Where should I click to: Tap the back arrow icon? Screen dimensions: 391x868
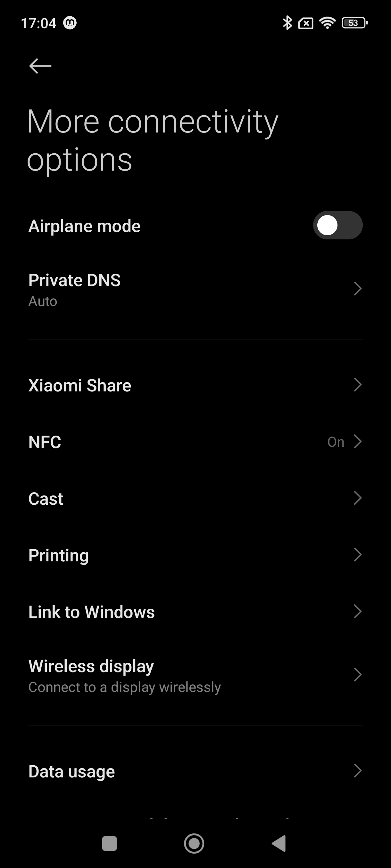[40, 66]
